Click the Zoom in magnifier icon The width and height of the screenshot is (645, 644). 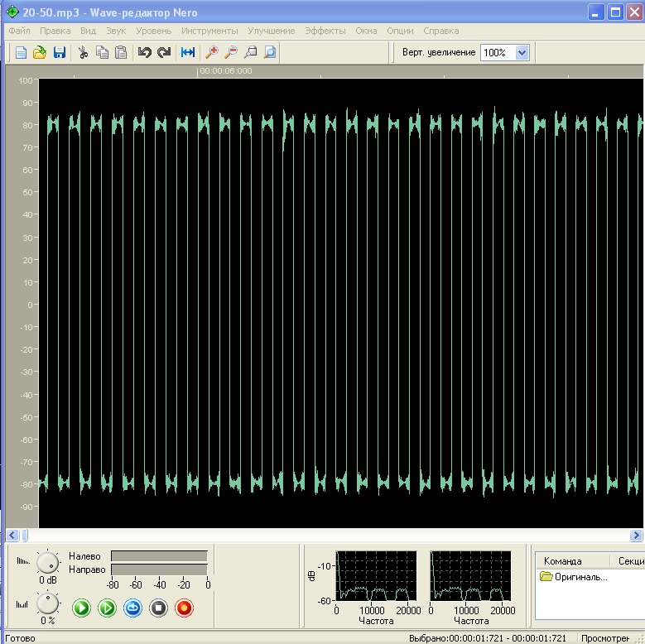pyautogui.click(x=212, y=53)
